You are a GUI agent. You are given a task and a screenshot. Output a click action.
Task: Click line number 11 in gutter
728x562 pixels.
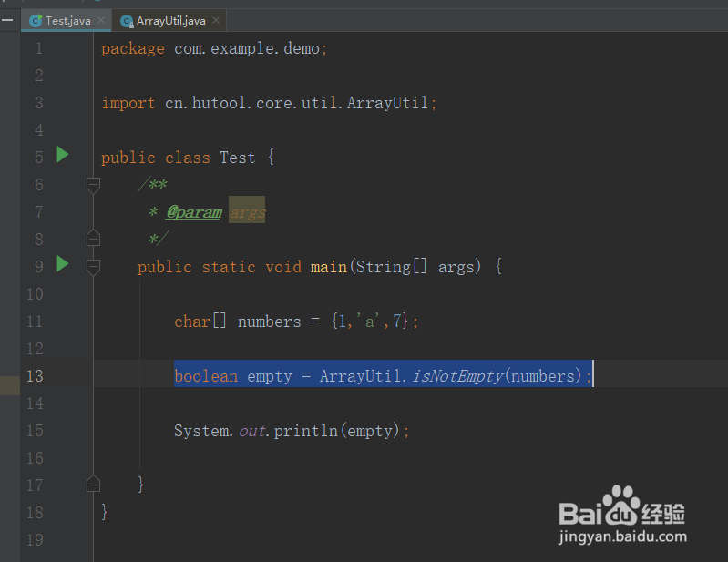(35, 322)
